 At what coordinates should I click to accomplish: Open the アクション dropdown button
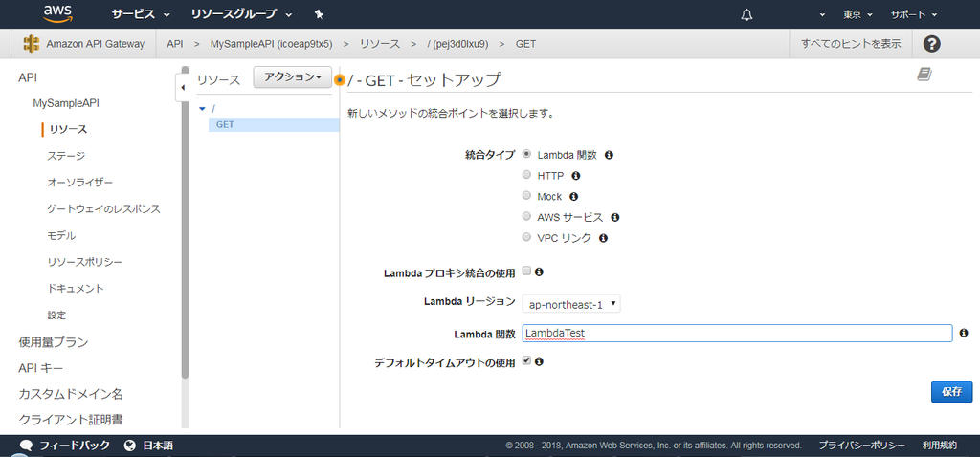[292, 76]
